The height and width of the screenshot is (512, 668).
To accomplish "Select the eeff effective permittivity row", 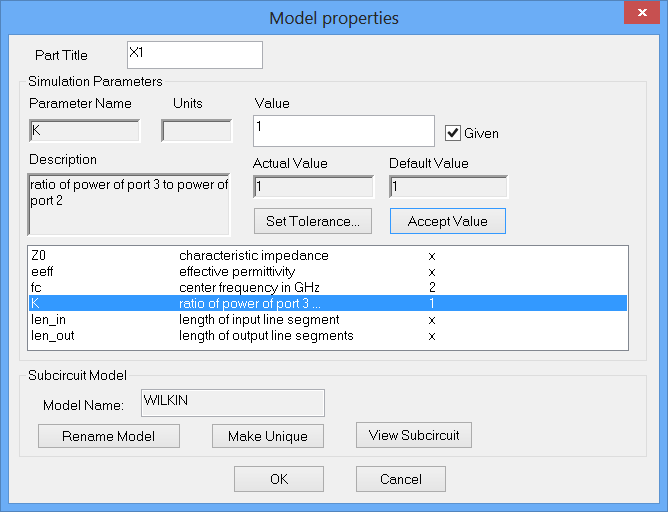I will click(328, 271).
